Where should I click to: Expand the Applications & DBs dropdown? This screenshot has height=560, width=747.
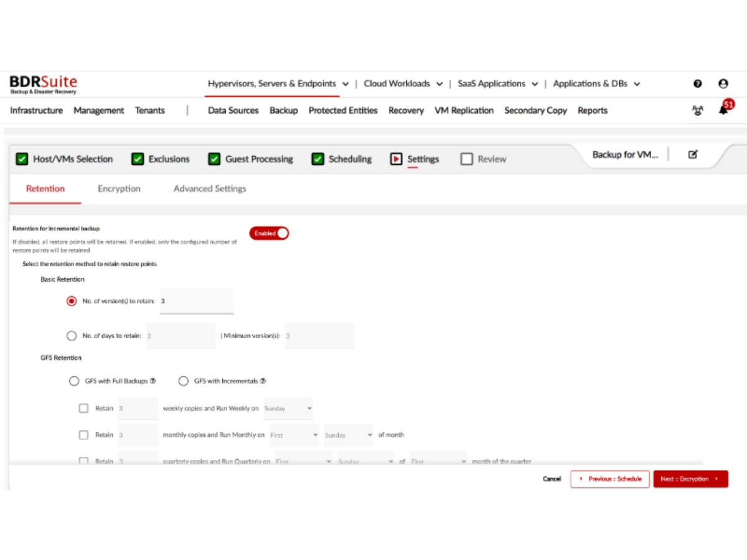pos(596,83)
